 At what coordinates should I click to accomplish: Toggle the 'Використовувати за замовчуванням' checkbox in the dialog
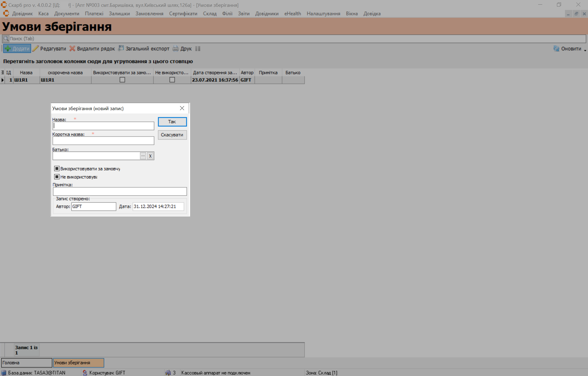click(57, 169)
